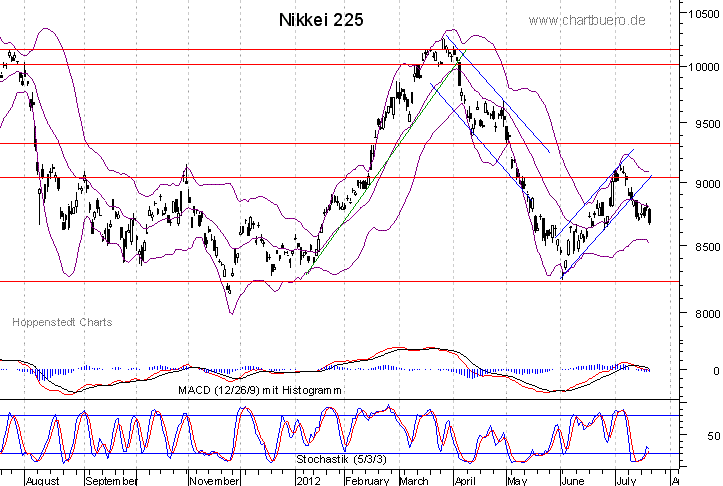This screenshot has width=723, height=486.
Task: Click the July date label
Action: click(x=626, y=481)
